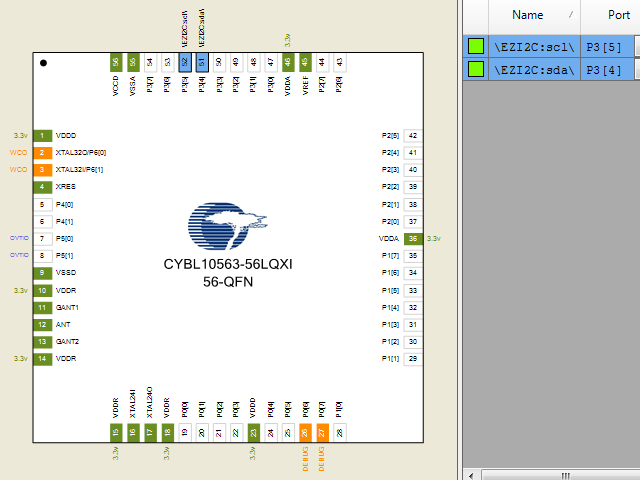
Task: Select pin 44 P2[7]
Action: (x=322, y=62)
